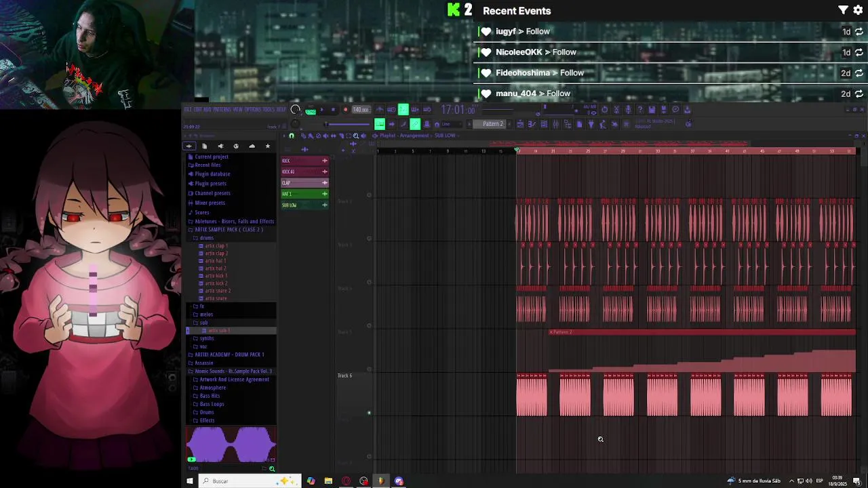This screenshot has width=868, height=488.
Task: Open Recent Events settings gear
Action: click(858, 10)
